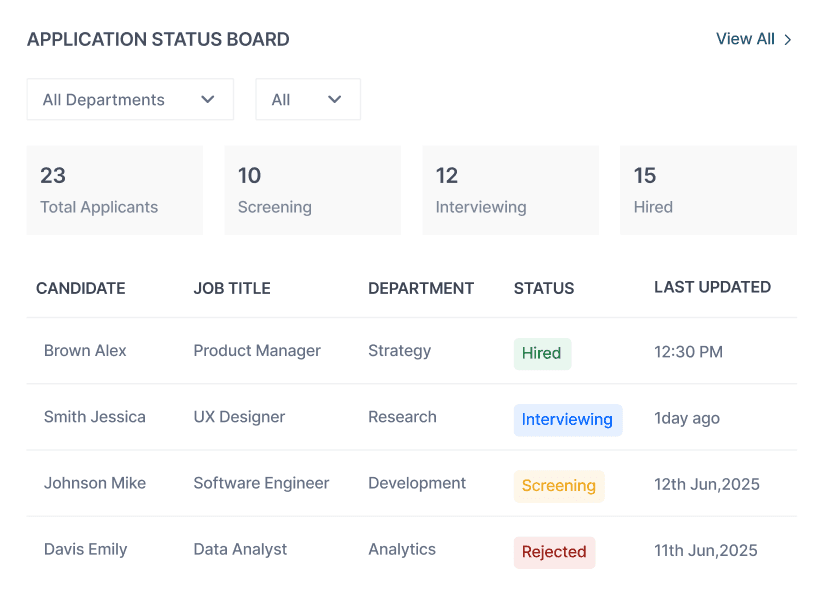
Task: Click the Hired count card
Action: coord(708,190)
